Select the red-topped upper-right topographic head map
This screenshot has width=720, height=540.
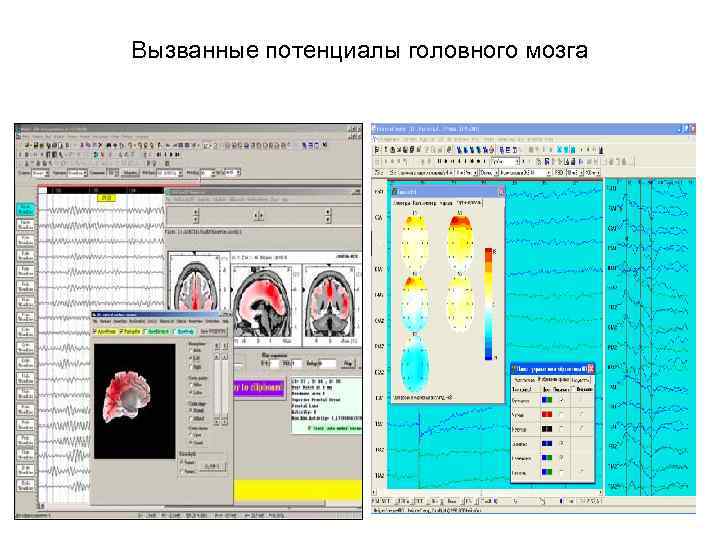coord(460,242)
